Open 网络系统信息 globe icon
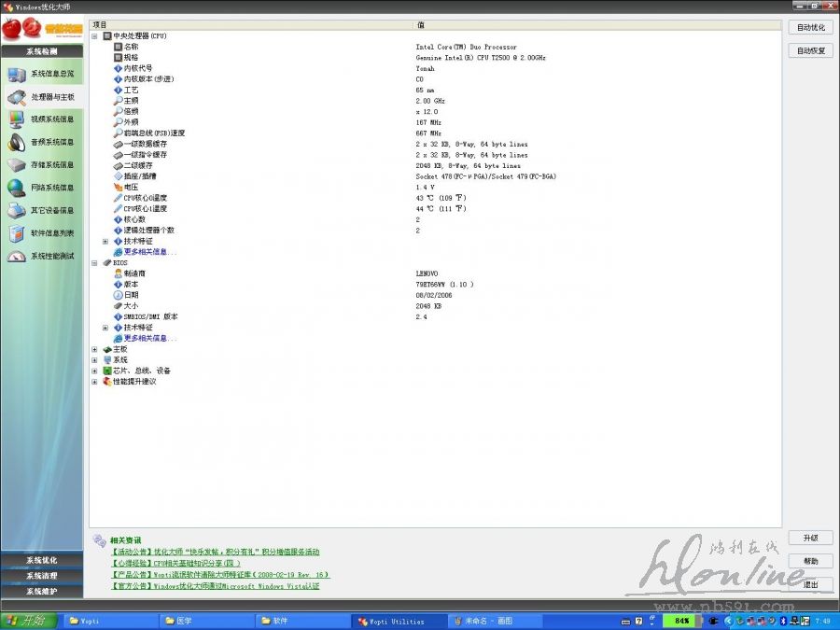 pos(17,188)
